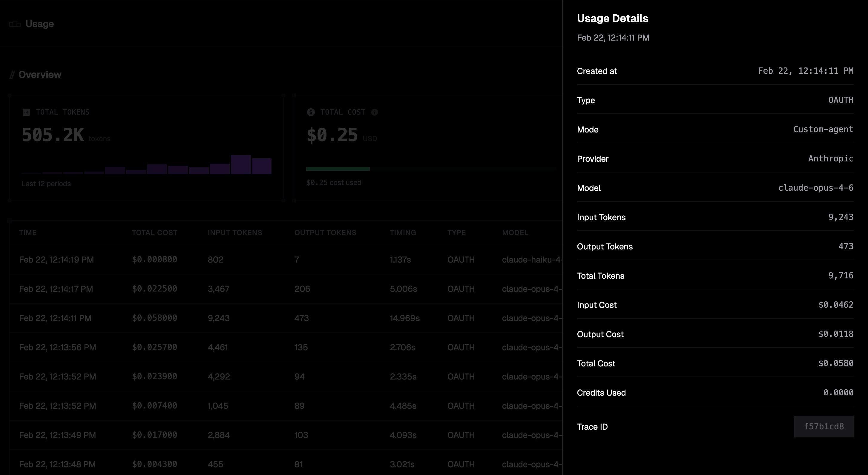Viewport: 868px width, 475px height.
Task: Click the dollar icon beside Total Cost
Action: (x=311, y=112)
